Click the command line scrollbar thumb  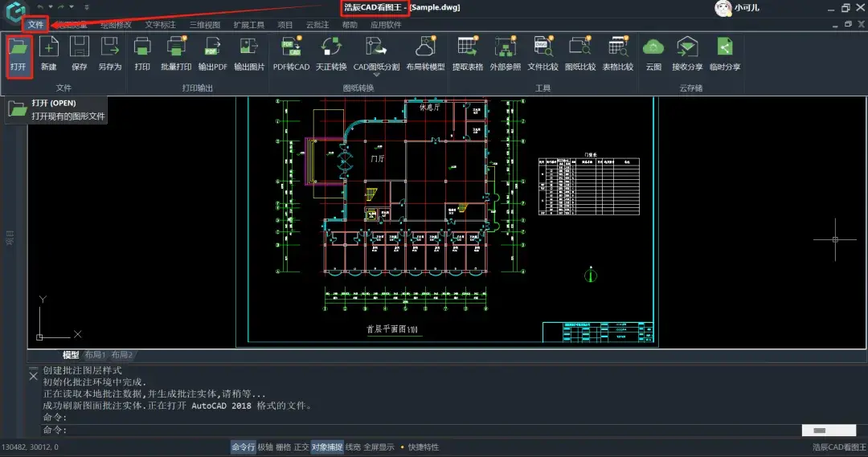tap(819, 430)
